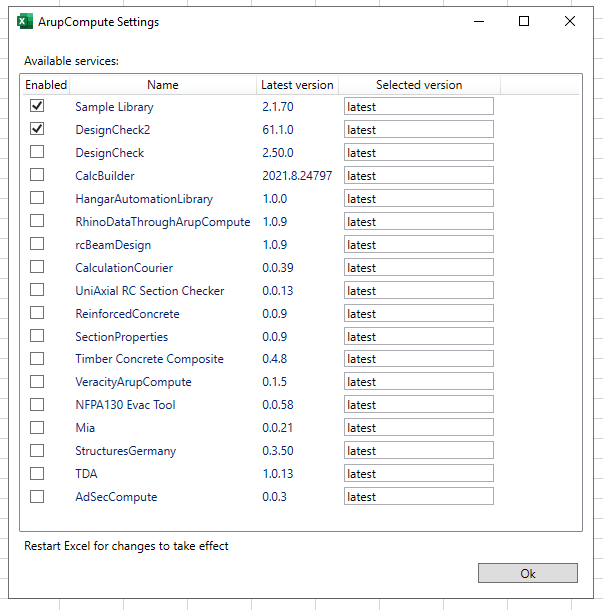The height and width of the screenshot is (610, 603).
Task: Sort by the Name column header
Action: pyautogui.click(x=163, y=85)
